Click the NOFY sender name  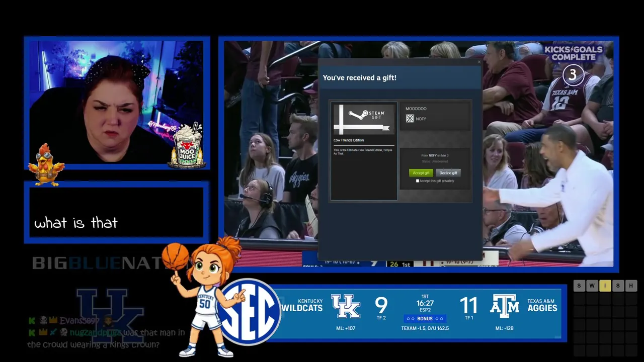click(421, 119)
